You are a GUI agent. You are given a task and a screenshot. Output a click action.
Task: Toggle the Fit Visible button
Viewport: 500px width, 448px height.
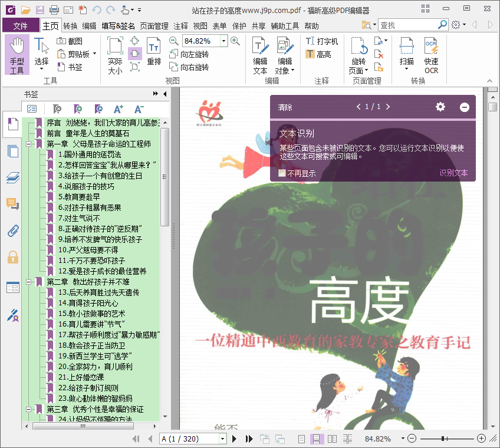(135, 67)
